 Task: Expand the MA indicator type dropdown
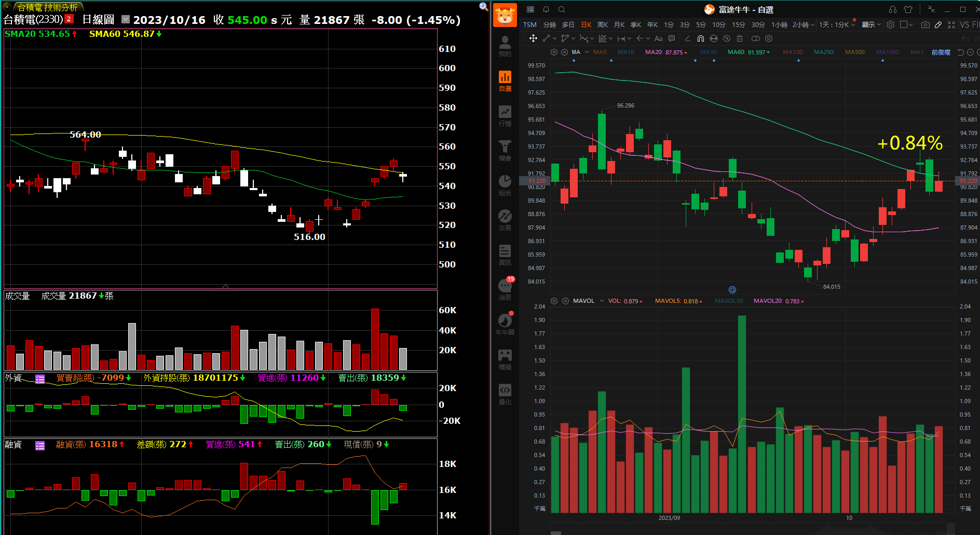(x=587, y=52)
